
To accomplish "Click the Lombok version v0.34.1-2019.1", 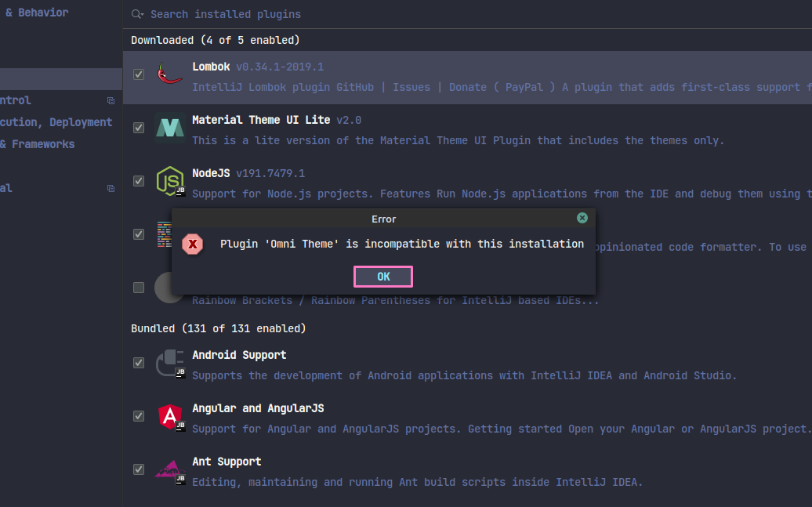I will tap(280, 67).
